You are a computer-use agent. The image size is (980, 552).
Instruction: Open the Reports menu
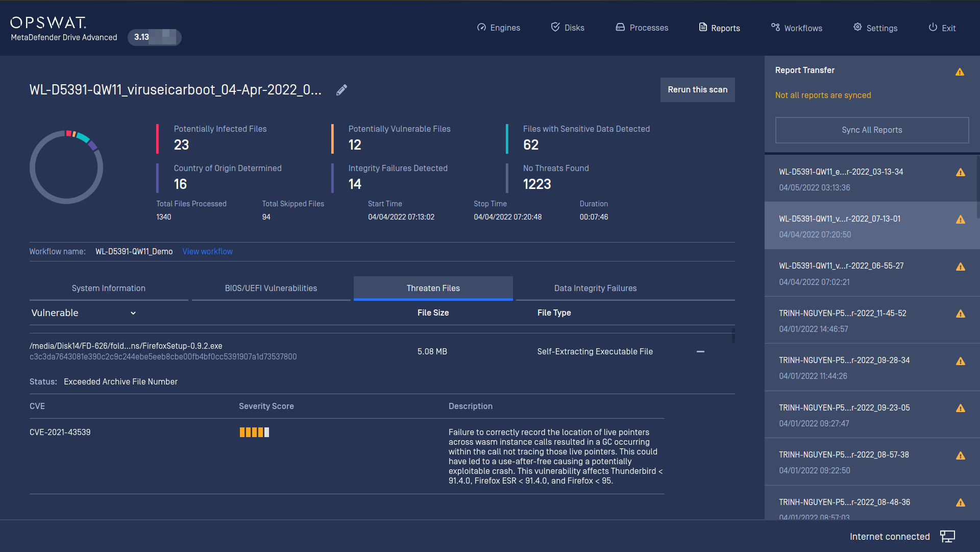pos(720,28)
